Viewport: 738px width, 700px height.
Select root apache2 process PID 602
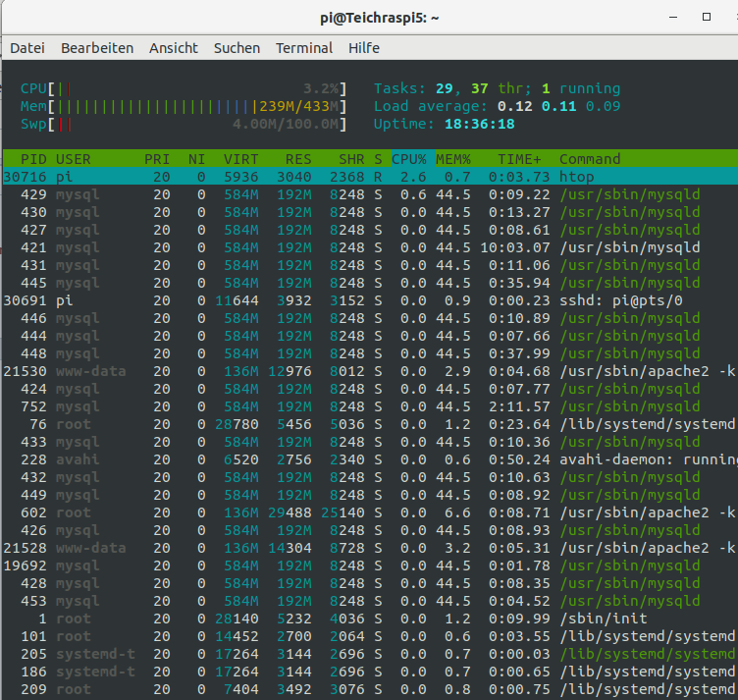[370, 512]
